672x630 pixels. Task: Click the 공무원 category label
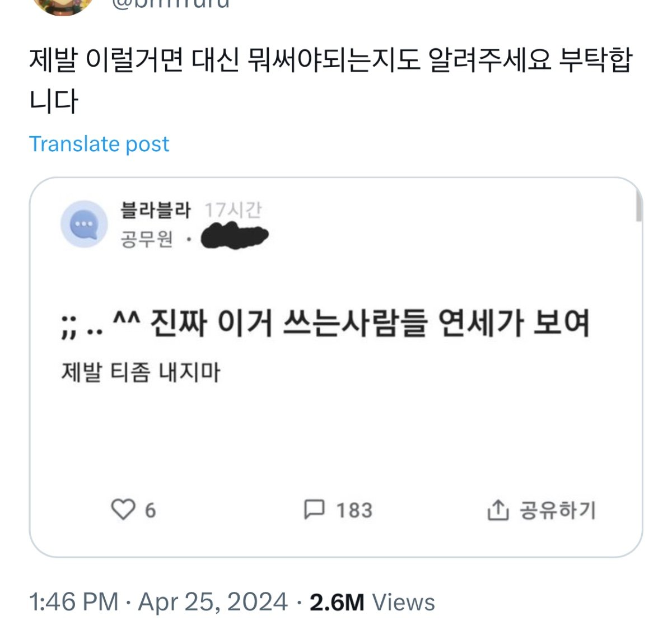[x=147, y=240]
